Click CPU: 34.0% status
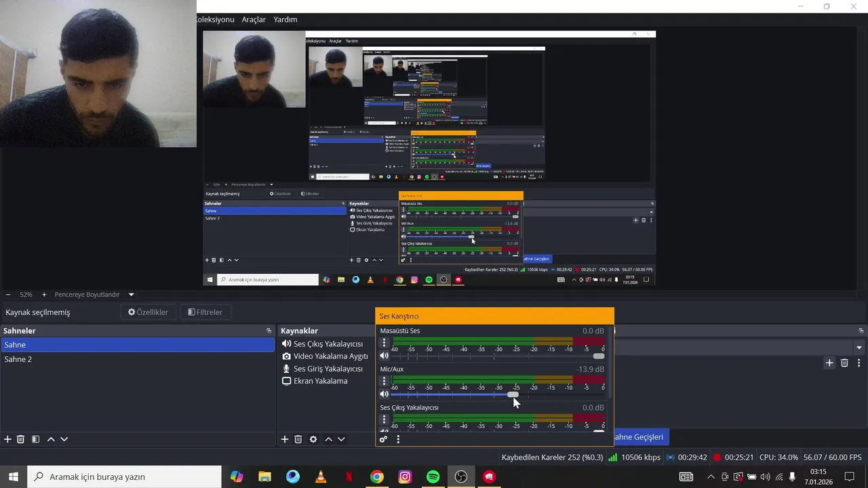The height and width of the screenshot is (488, 868). click(778, 457)
